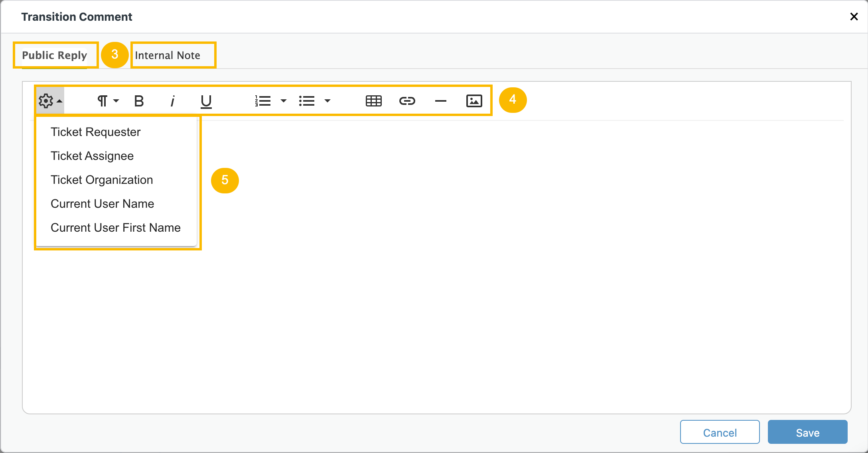Switch to the Public Reply tab
The width and height of the screenshot is (868, 453).
pyautogui.click(x=55, y=55)
